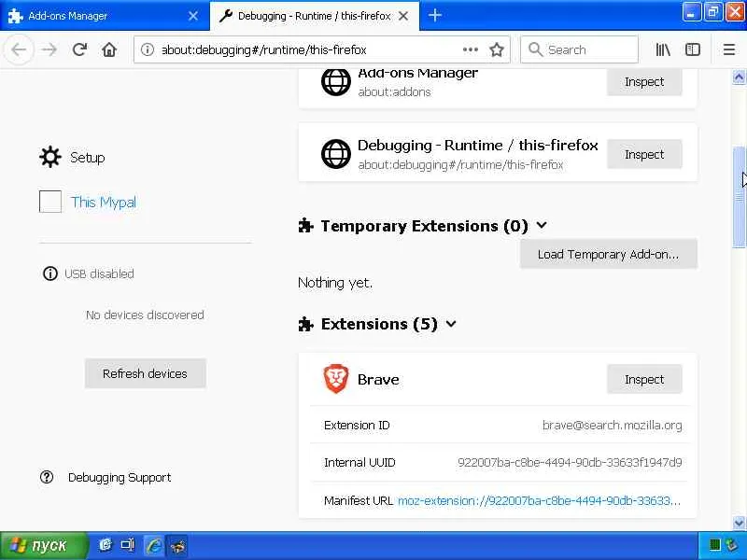This screenshot has height=560, width=747.
Task: Click the USB disabled info icon
Action: pyautogui.click(x=50, y=273)
